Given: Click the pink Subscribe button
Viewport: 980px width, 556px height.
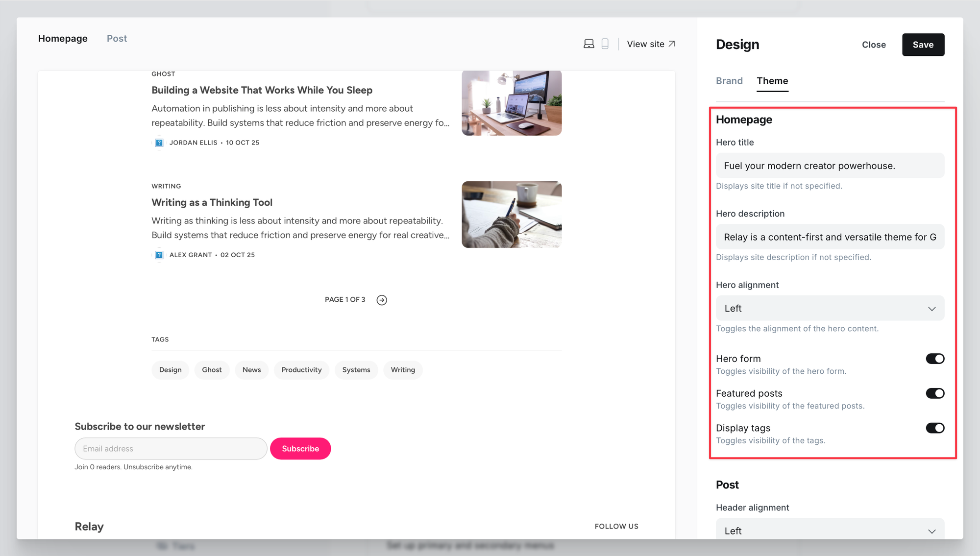Looking at the screenshot, I should point(300,449).
